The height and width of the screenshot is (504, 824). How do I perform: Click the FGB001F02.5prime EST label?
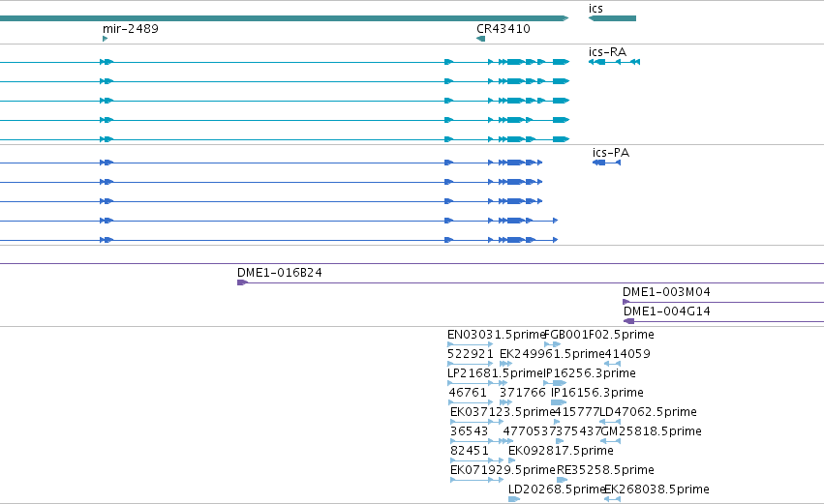coord(599,335)
